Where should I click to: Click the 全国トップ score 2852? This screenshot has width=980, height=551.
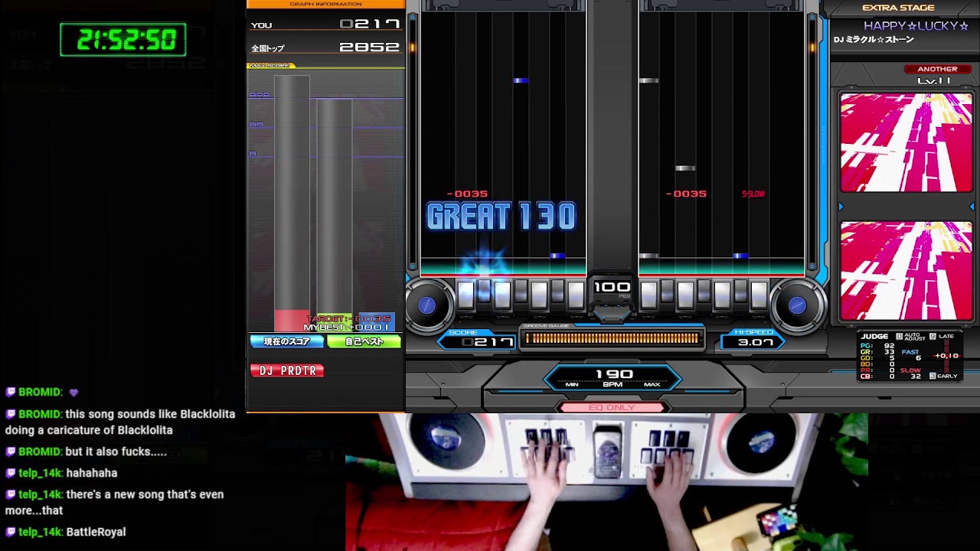click(370, 47)
